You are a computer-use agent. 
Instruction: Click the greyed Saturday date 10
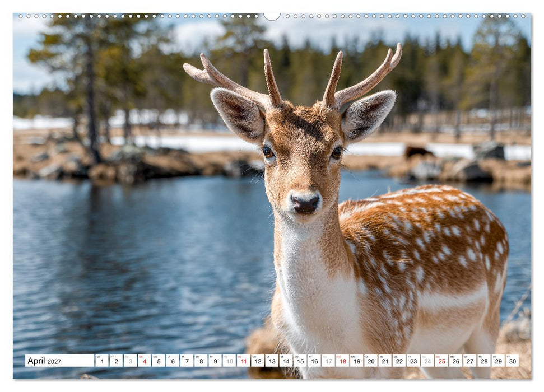(229, 361)
